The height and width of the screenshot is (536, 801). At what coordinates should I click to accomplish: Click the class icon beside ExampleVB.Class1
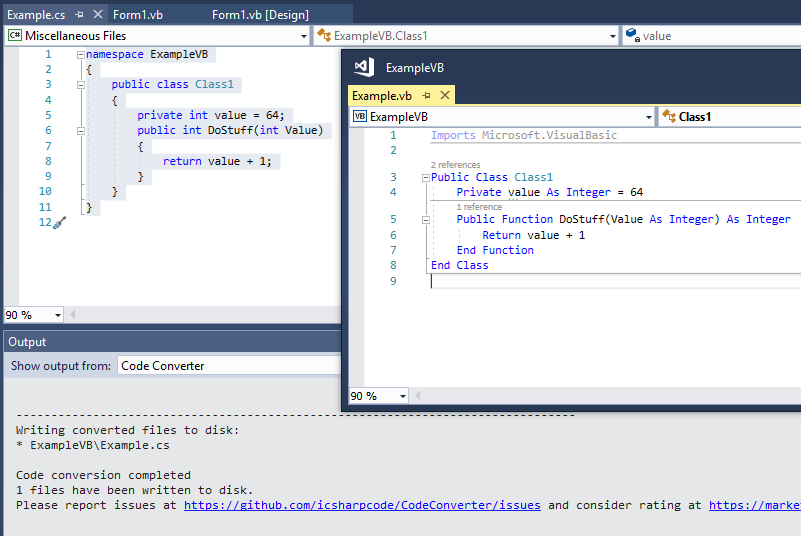(324, 35)
